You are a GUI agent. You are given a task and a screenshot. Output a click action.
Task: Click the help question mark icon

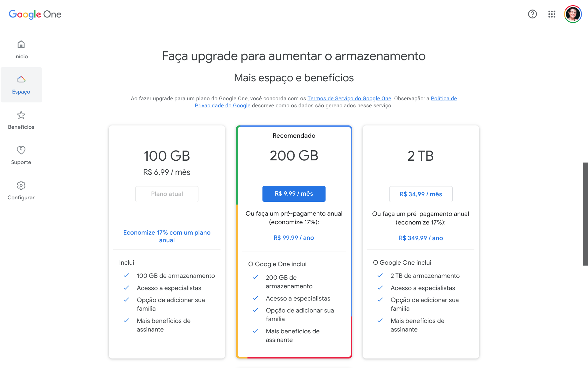pyautogui.click(x=532, y=14)
